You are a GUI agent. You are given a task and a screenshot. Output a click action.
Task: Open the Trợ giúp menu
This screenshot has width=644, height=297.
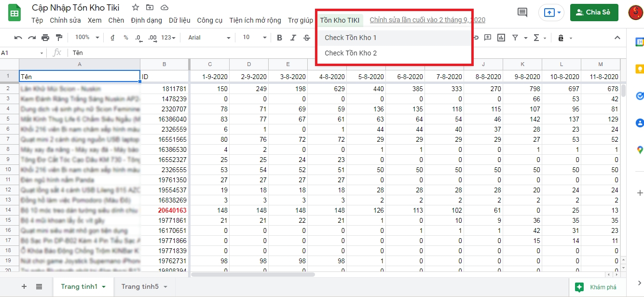(300, 20)
